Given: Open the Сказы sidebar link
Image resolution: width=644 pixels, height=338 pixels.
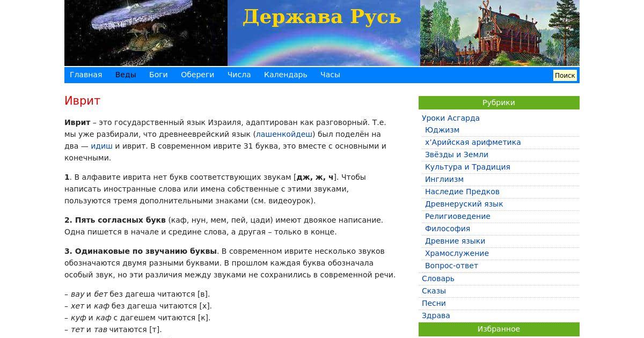Looking at the screenshot, I should click(x=434, y=291).
